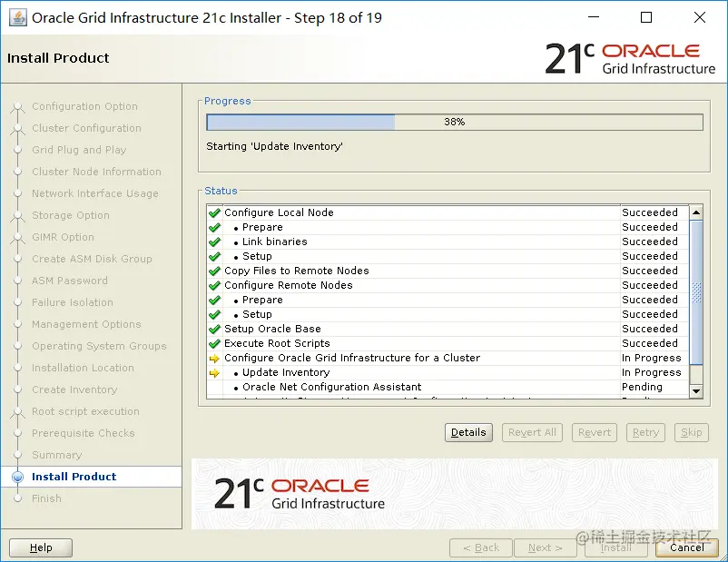Click the Next button

(545, 547)
